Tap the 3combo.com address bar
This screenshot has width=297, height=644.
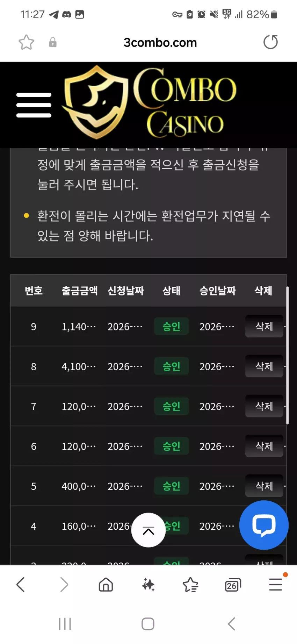[x=160, y=42]
